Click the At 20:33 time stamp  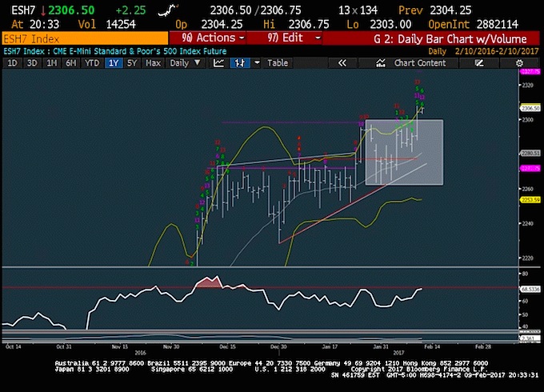click(x=35, y=24)
